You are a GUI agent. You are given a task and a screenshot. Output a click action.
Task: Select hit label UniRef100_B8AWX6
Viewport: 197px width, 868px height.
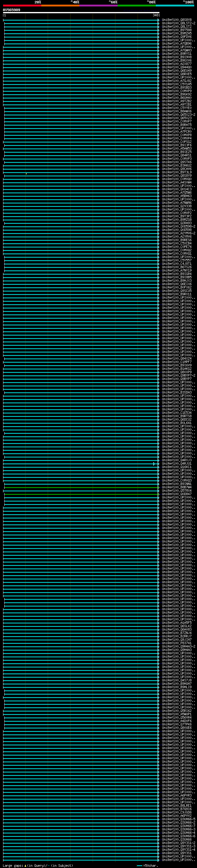click(x=177, y=111)
